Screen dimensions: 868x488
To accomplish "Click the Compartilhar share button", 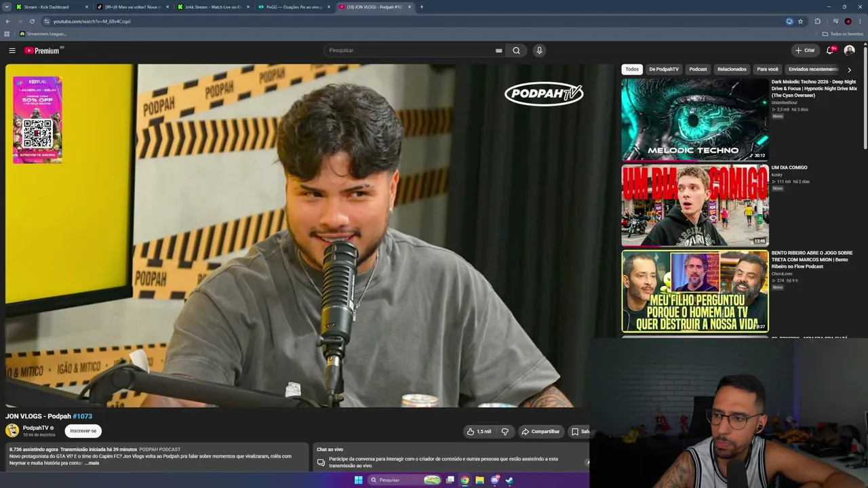I will tap(541, 432).
